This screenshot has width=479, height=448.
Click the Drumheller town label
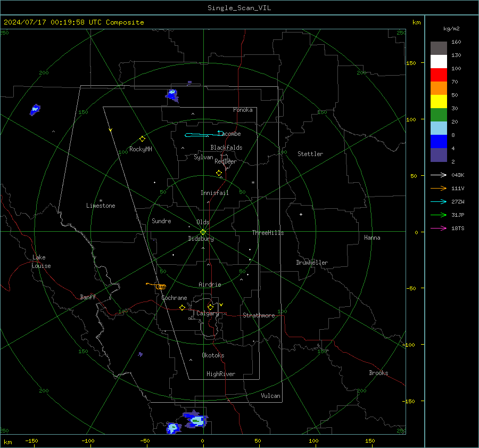(312, 263)
